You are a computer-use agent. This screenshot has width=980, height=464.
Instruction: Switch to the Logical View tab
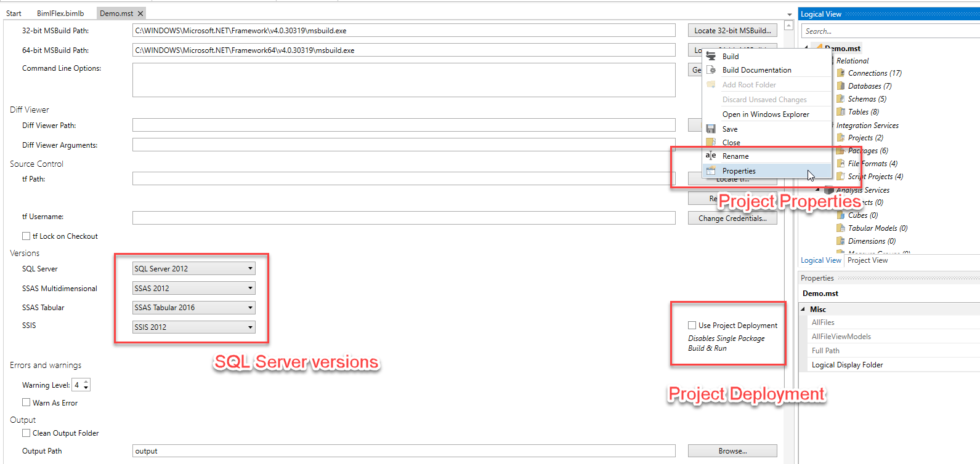point(820,260)
